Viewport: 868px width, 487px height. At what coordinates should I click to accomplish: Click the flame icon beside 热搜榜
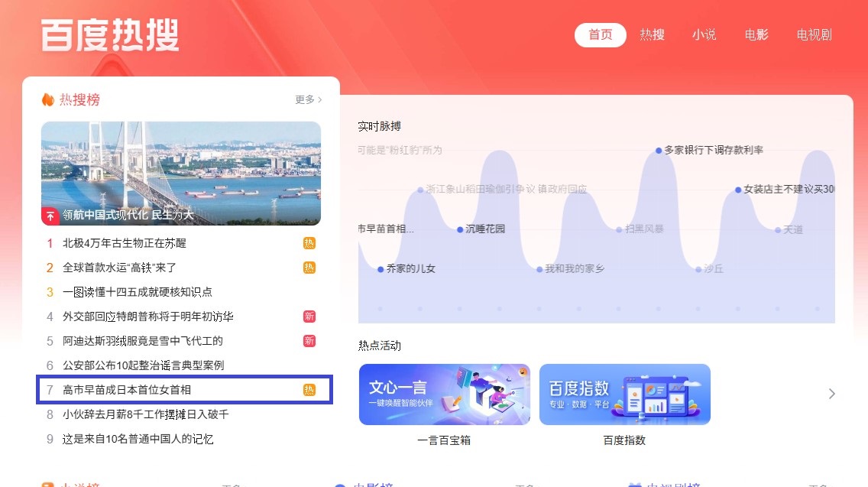48,99
